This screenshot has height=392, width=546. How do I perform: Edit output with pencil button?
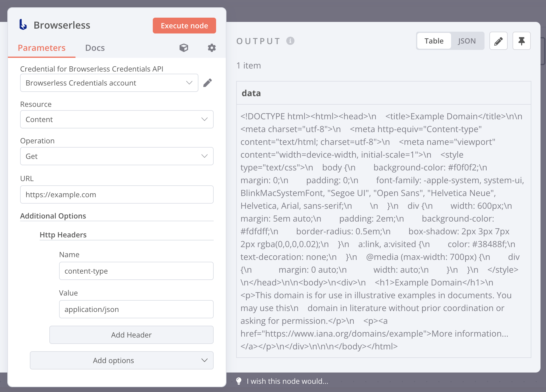click(499, 41)
